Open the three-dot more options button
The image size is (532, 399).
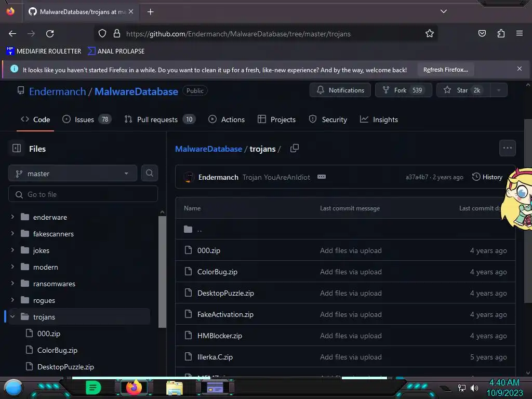coord(508,148)
